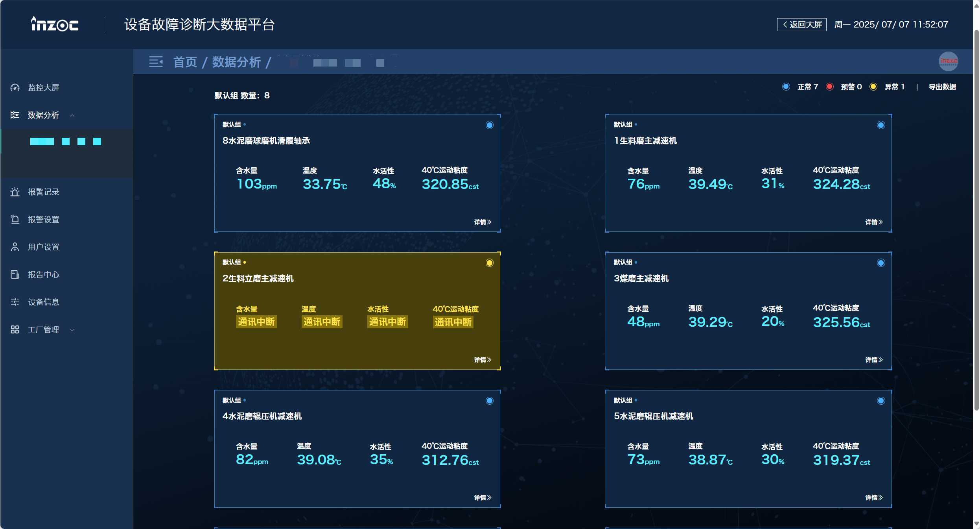
Task: Click the 返回大屏 button
Action: click(801, 24)
